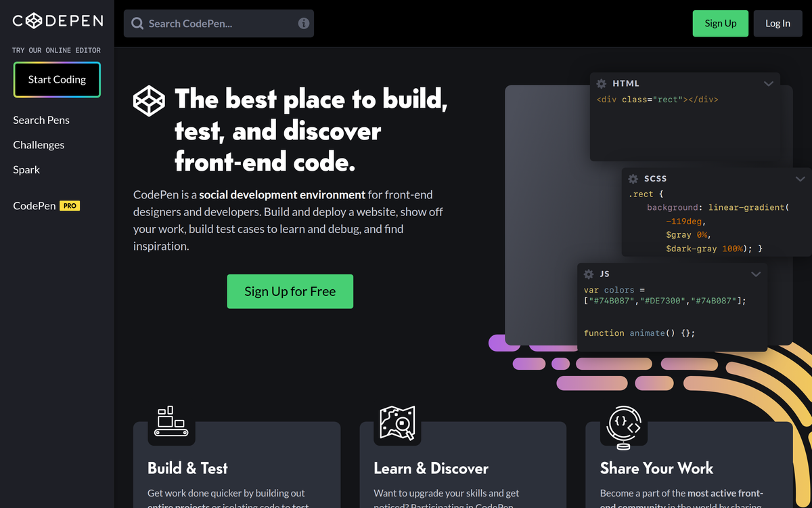This screenshot has height=508, width=812.
Task: Focus the Search CodePen input field
Action: tap(219, 23)
